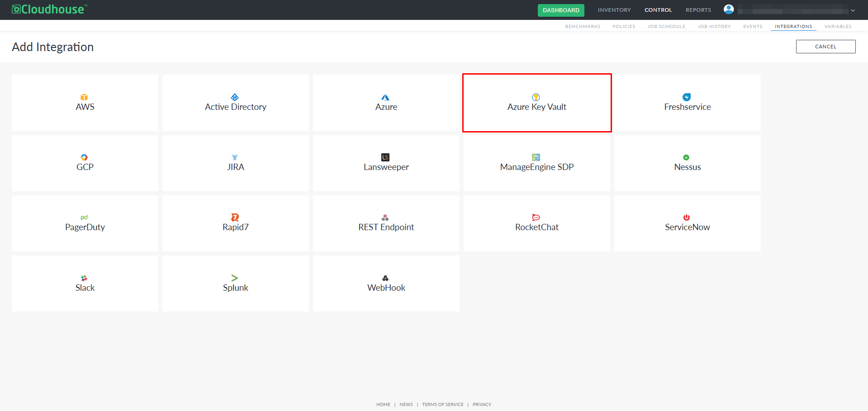868x411 pixels.
Task: Click the ServiceNow power icon
Action: [687, 217]
